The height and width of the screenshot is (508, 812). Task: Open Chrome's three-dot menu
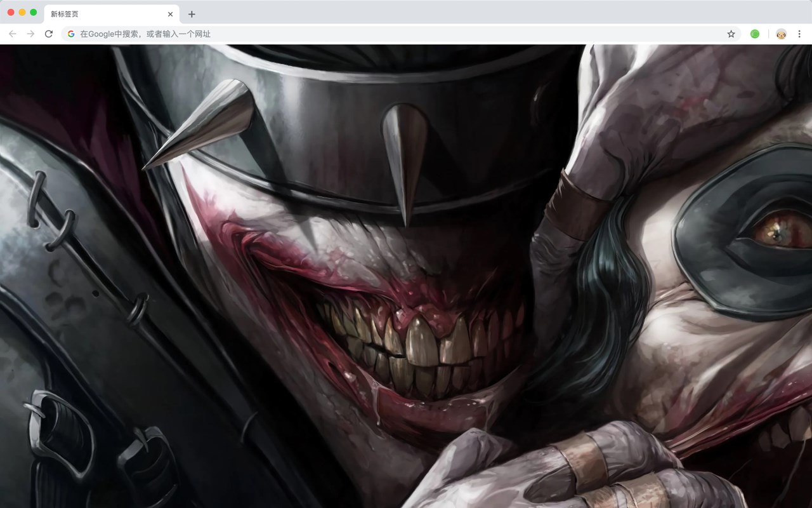click(799, 34)
